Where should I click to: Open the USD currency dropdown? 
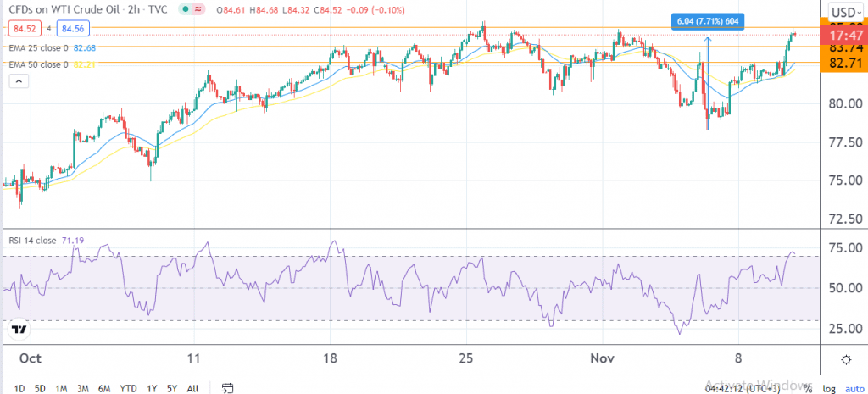click(x=848, y=12)
